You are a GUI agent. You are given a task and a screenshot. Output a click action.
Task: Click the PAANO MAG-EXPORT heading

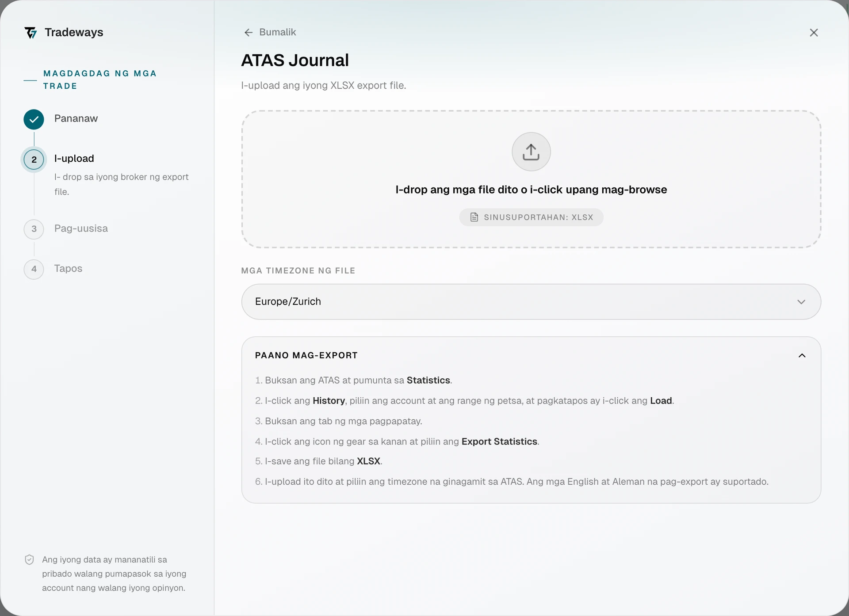point(306,355)
